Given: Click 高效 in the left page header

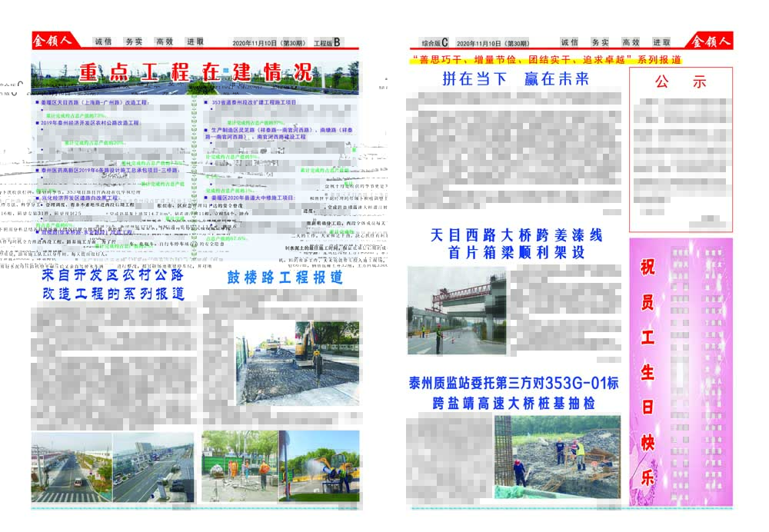Looking at the screenshot, I should coord(165,42).
